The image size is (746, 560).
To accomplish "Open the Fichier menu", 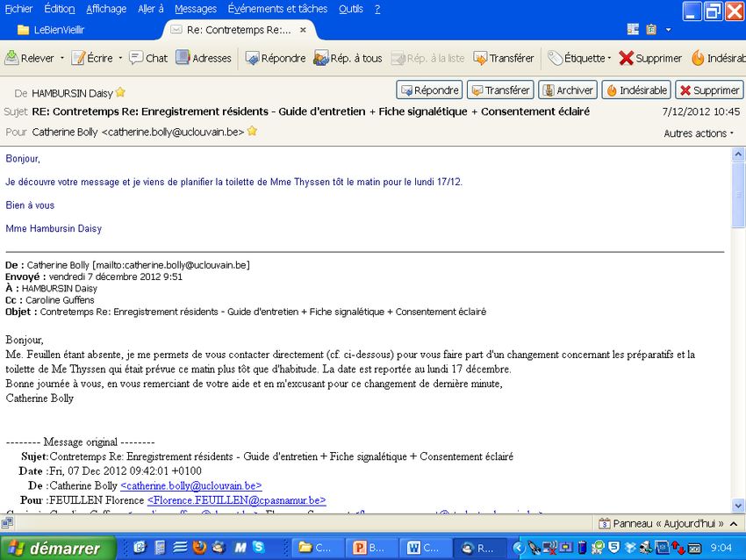I will point(18,9).
